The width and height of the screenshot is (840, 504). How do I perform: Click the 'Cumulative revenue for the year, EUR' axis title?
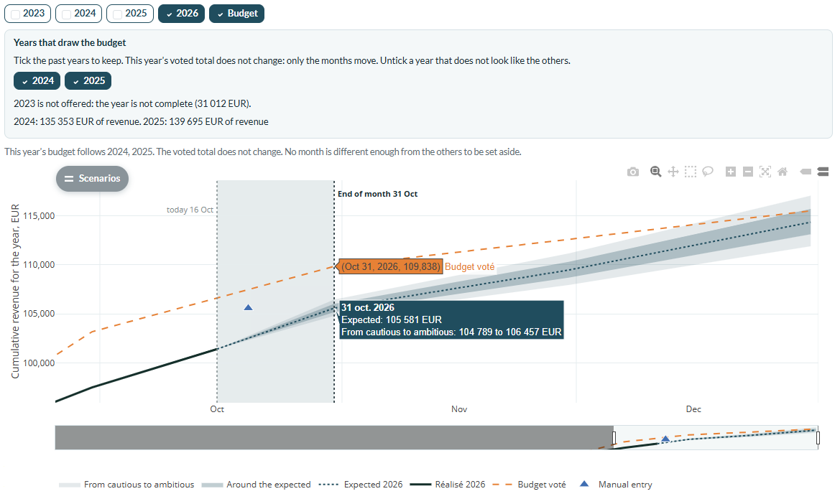pyautogui.click(x=15, y=291)
